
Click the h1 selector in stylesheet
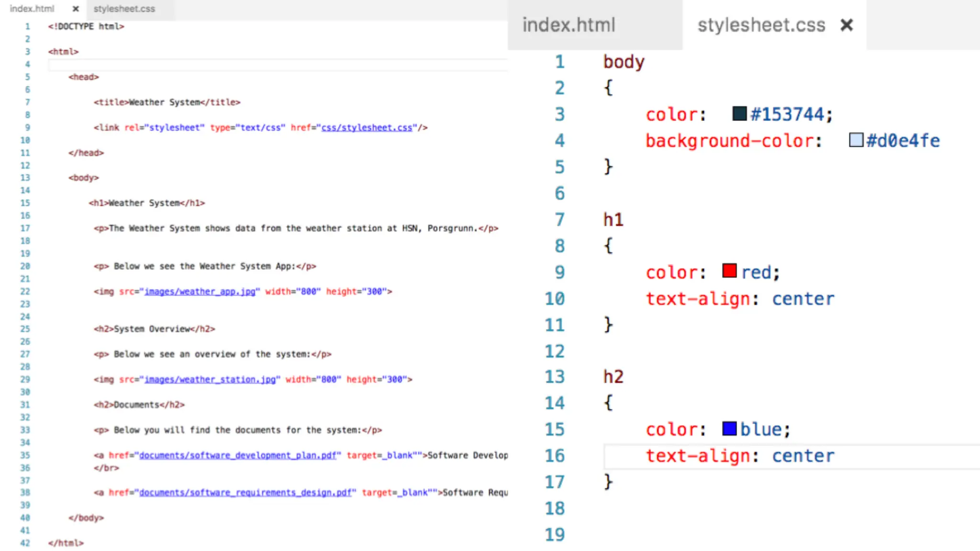click(x=613, y=220)
